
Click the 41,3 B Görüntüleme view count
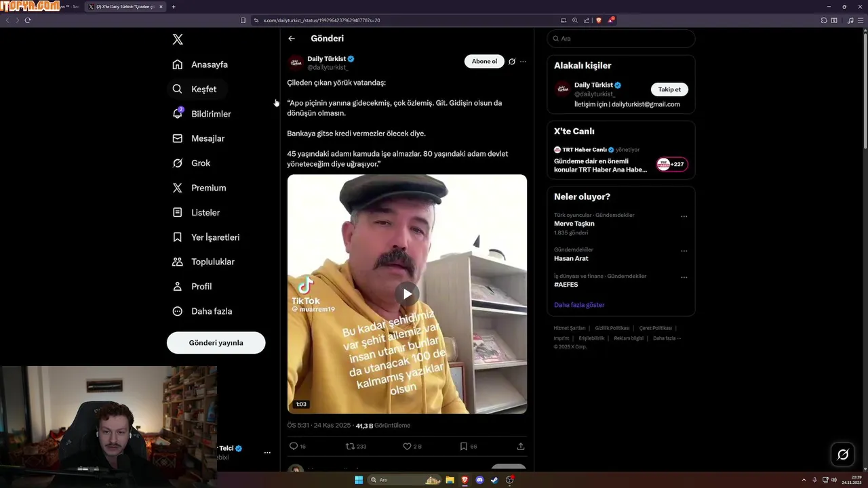coord(383,426)
